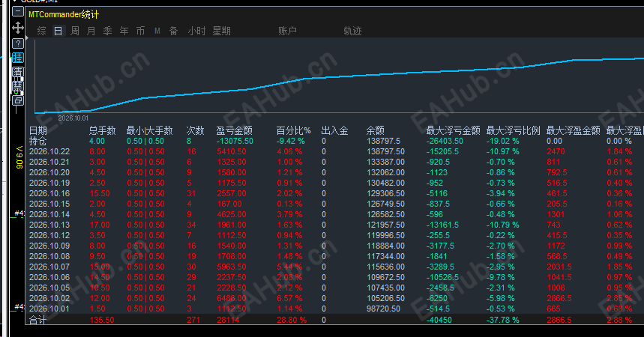
Task: Click the 清 clear sidebar icon
Action: (18, 72)
